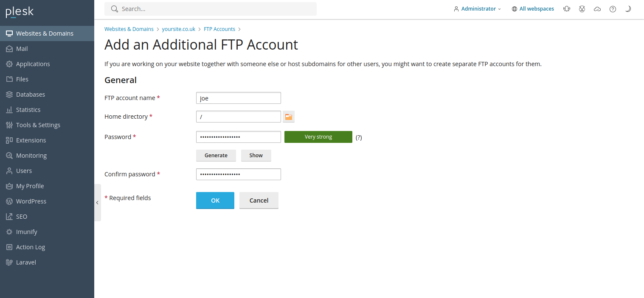This screenshot has width=644, height=298.
Task: Open the notifications bell in the header
Action: pos(567,8)
